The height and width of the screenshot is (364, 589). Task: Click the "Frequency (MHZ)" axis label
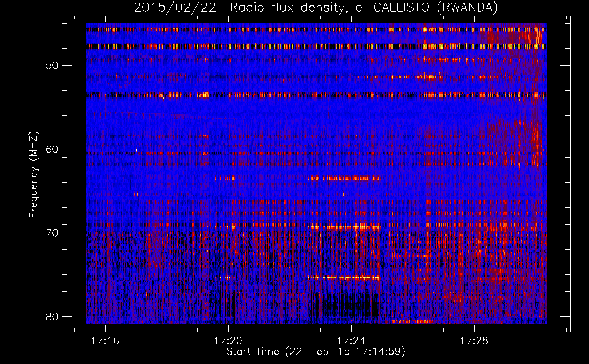pos(33,175)
